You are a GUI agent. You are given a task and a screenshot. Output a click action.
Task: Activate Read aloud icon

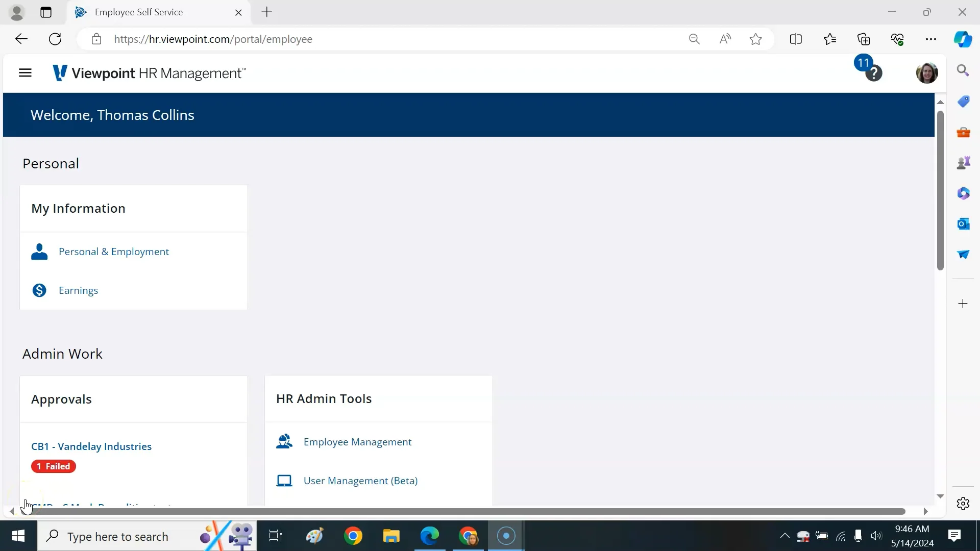[725, 39]
